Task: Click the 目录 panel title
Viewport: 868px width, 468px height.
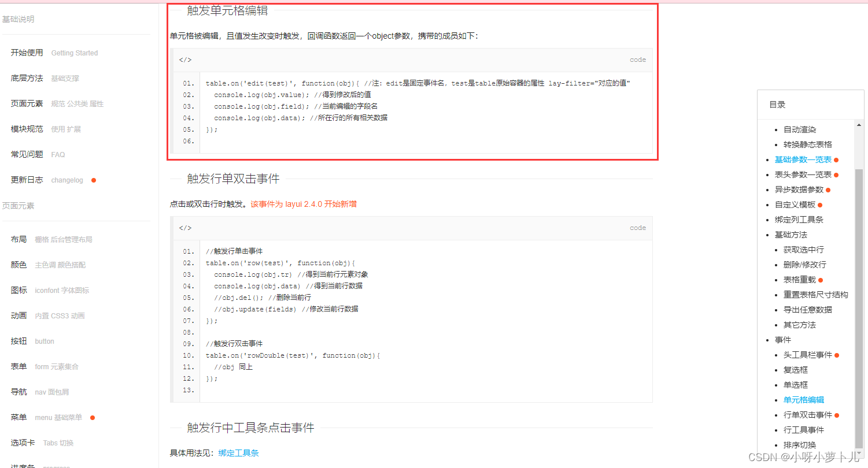Action: [x=777, y=105]
